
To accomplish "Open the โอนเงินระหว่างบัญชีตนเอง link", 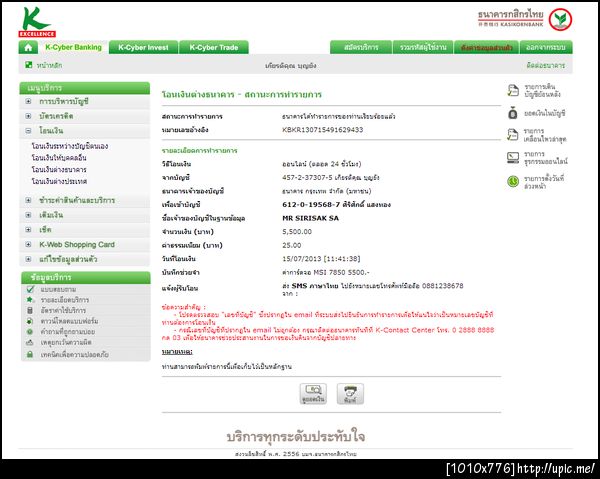I will [x=70, y=146].
